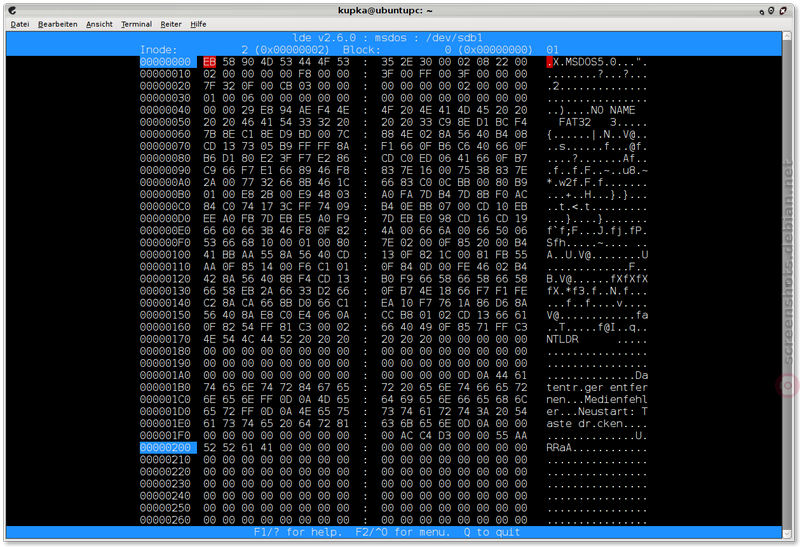Click the ASCII text 'Neustart:'
The height and width of the screenshot is (547, 800).
[607, 411]
